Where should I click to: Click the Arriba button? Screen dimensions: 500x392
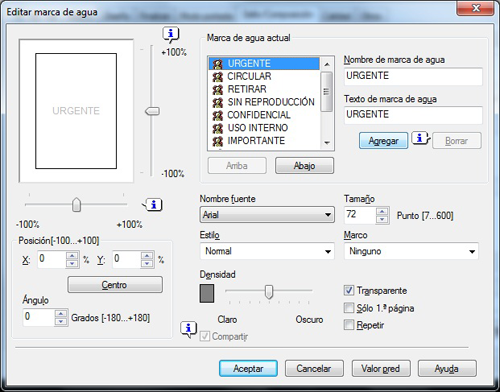(237, 166)
